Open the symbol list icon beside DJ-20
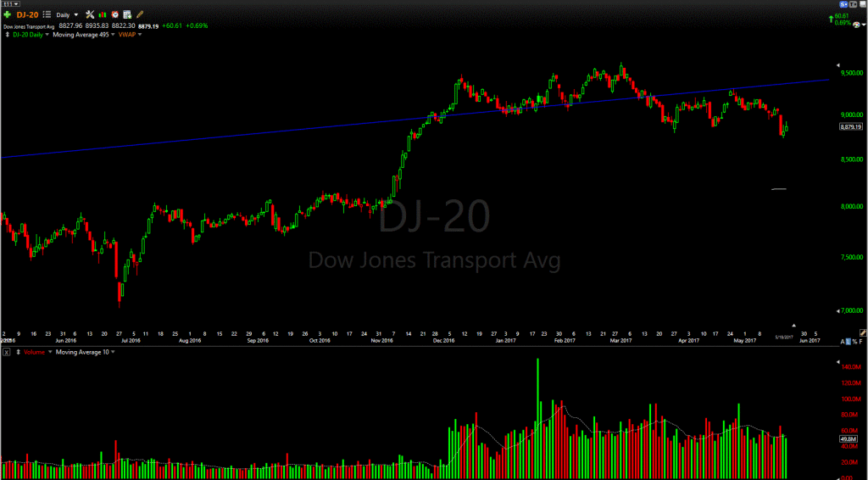The height and width of the screenshot is (480, 868). pos(47,15)
